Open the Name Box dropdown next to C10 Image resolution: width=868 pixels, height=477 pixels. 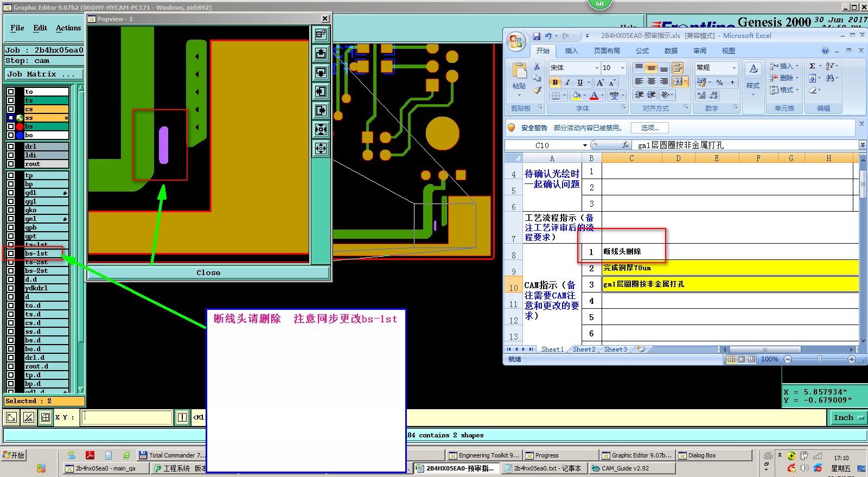click(585, 145)
